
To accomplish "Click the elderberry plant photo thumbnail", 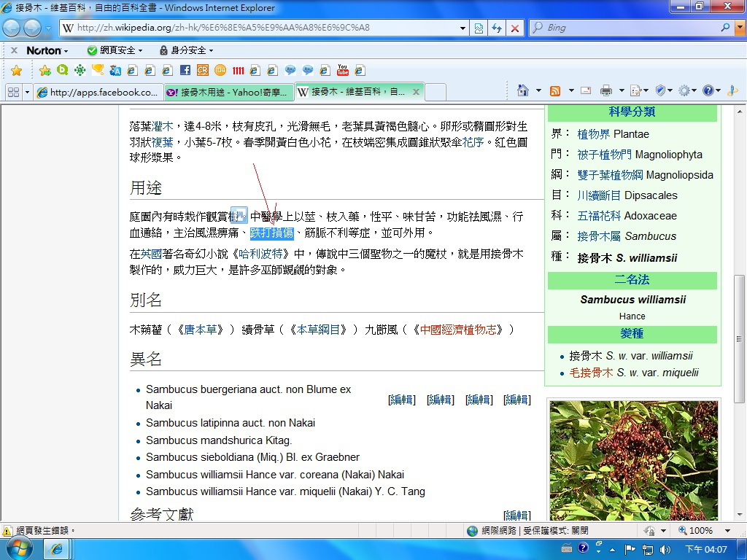I will pos(633,459).
